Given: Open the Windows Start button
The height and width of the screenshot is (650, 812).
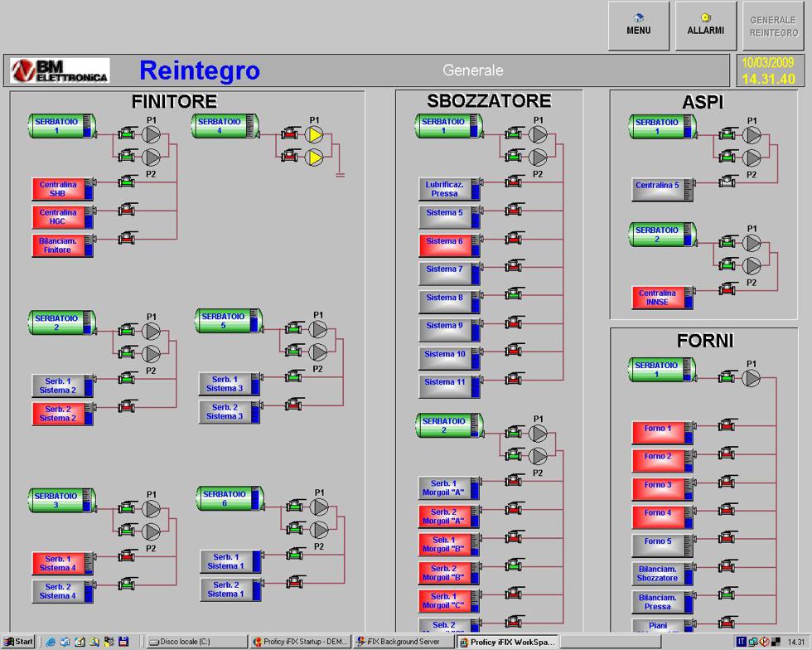Looking at the screenshot, I should [19, 641].
